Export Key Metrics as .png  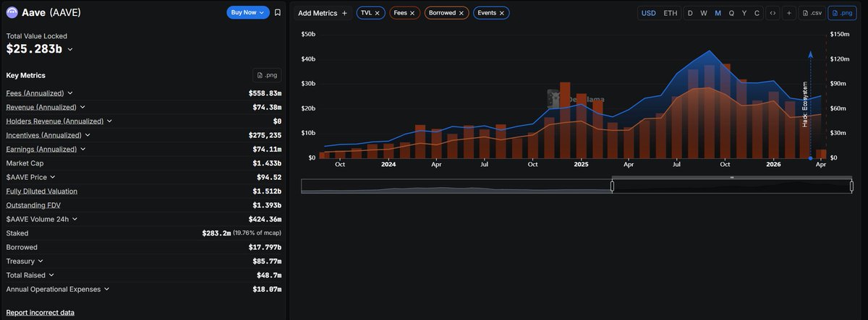(266, 75)
